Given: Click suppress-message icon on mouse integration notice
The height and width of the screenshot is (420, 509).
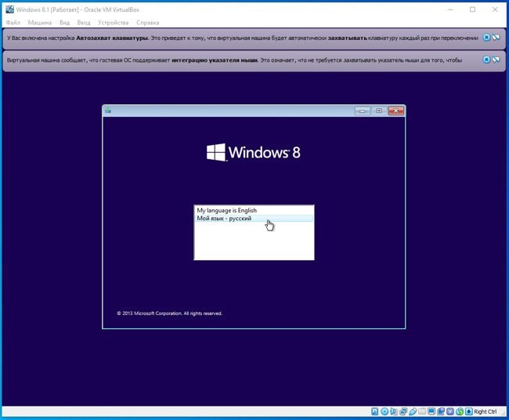Looking at the screenshot, I should [496, 60].
